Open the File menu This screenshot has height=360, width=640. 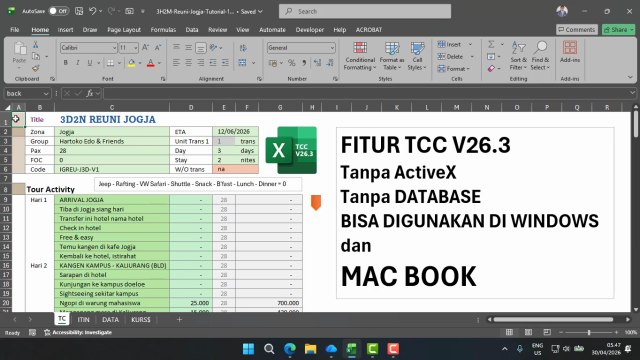click(x=15, y=30)
